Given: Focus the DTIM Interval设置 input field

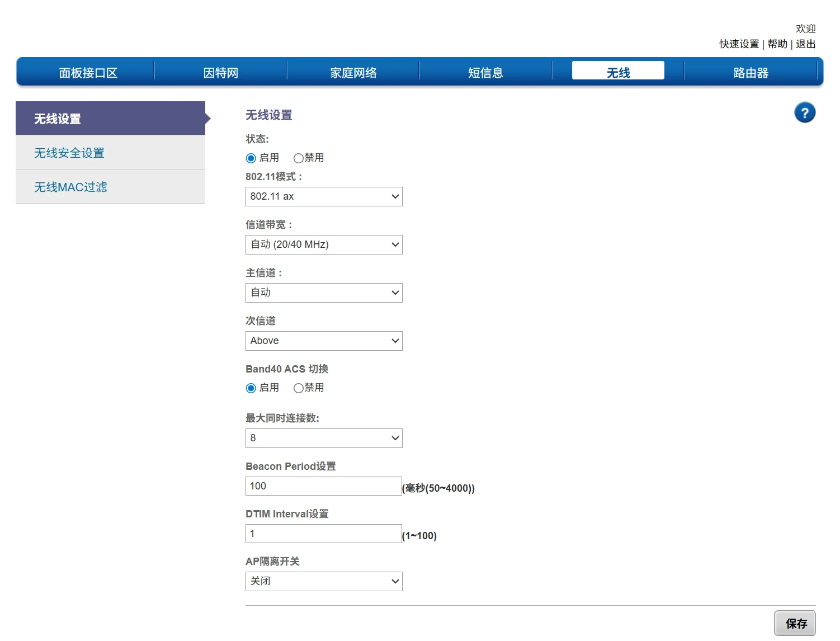Looking at the screenshot, I should click(323, 534).
